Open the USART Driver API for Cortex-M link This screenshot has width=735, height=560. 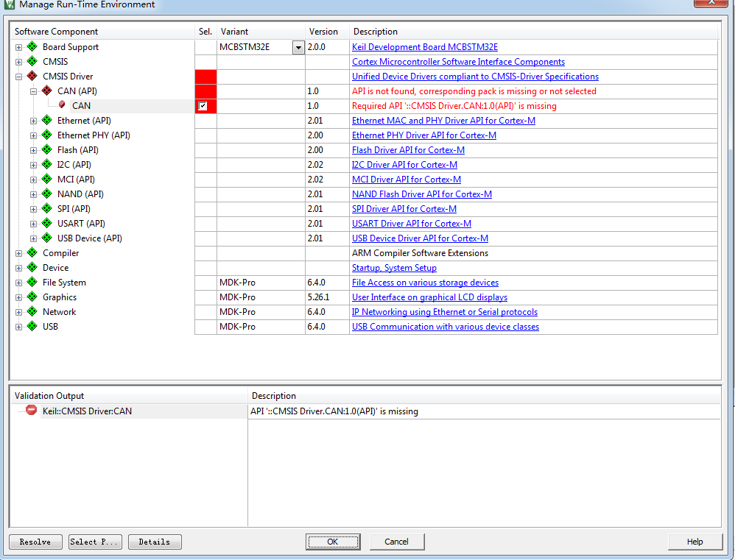(x=411, y=224)
